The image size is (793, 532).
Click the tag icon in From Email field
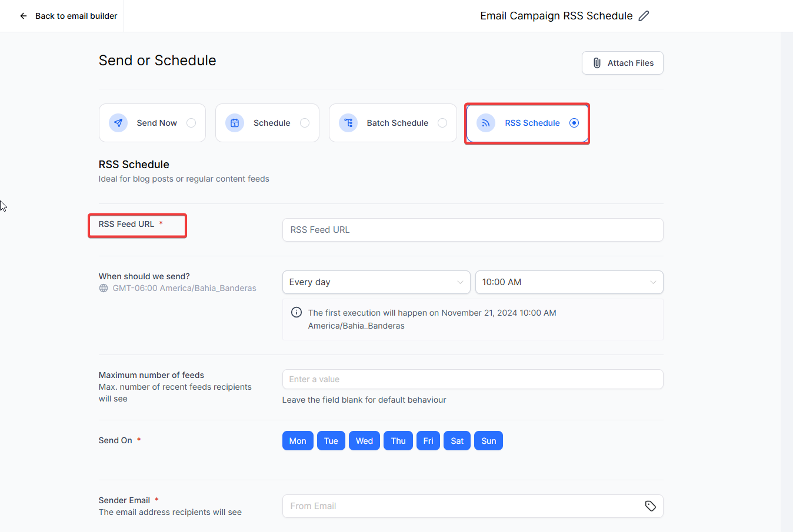pyautogui.click(x=650, y=506)
